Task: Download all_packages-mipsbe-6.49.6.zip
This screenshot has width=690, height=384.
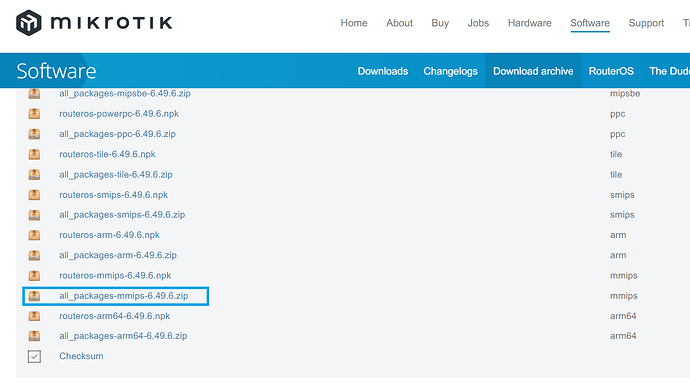Action: [x=125, y=93]
